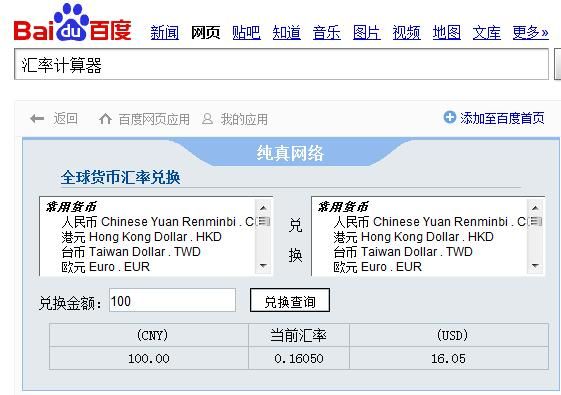Image resolution: width=561 pixels, height=395 pixels.
Task: Select 人民币 Chinese Yuan Renminbi in left list
Action: coord(158,222)
